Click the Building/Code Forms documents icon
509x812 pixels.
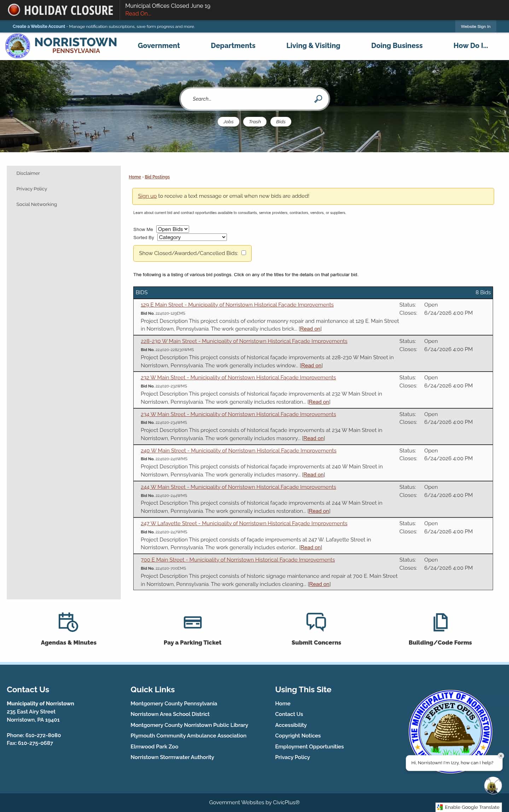(440, 622)
